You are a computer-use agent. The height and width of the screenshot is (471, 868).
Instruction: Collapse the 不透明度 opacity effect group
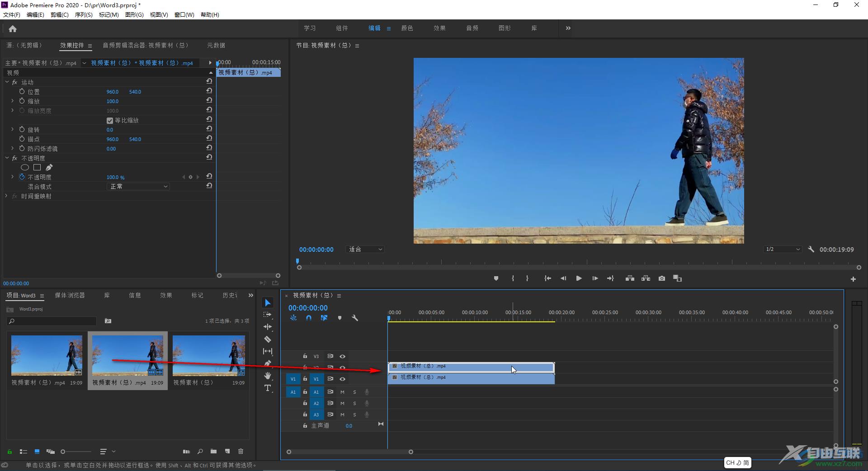(x=7, y=158)
